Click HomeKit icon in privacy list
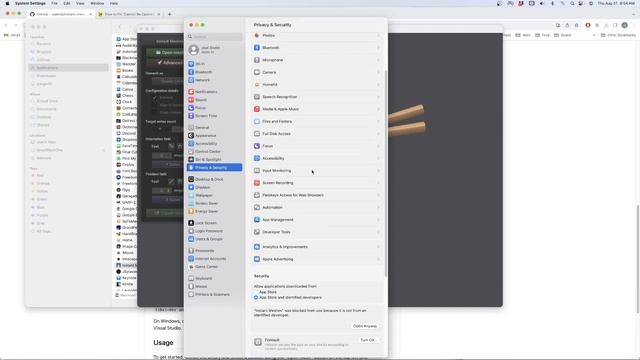The width and height of the screenshot is (640, 360). 257,84
